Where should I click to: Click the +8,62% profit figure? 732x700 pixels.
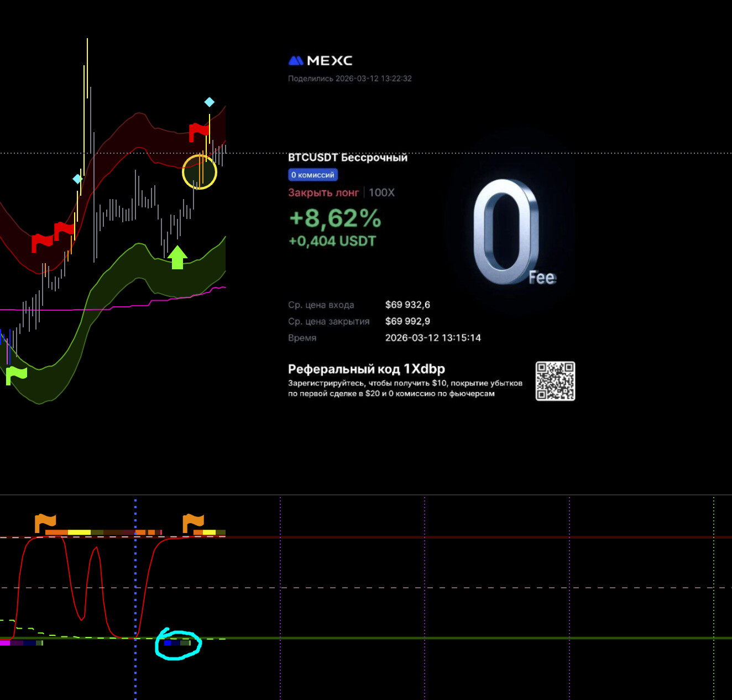point(335,218)
